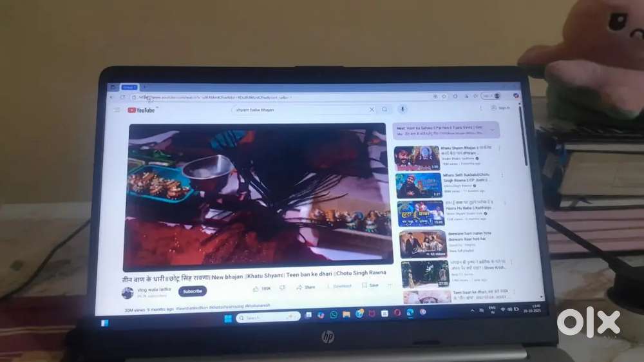Go to YouTube home via logo
Viewport: 644px width, 362px height.
pyautogui.click(x=142, y=110)
